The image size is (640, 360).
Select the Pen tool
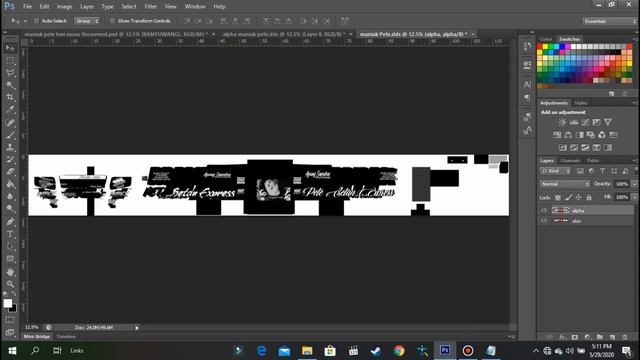pyautogui.click(x=10, y=222)
